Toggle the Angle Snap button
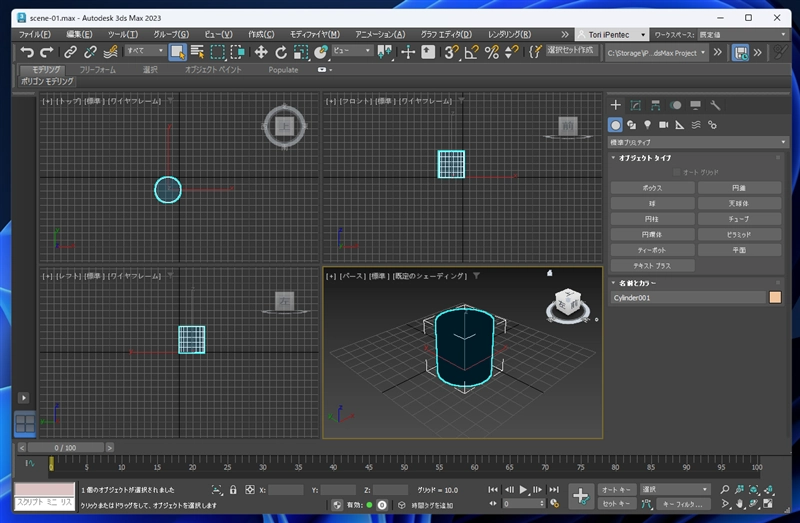This screenshot has height=523, width=800. pyautogui.click(x=471, y=52)
